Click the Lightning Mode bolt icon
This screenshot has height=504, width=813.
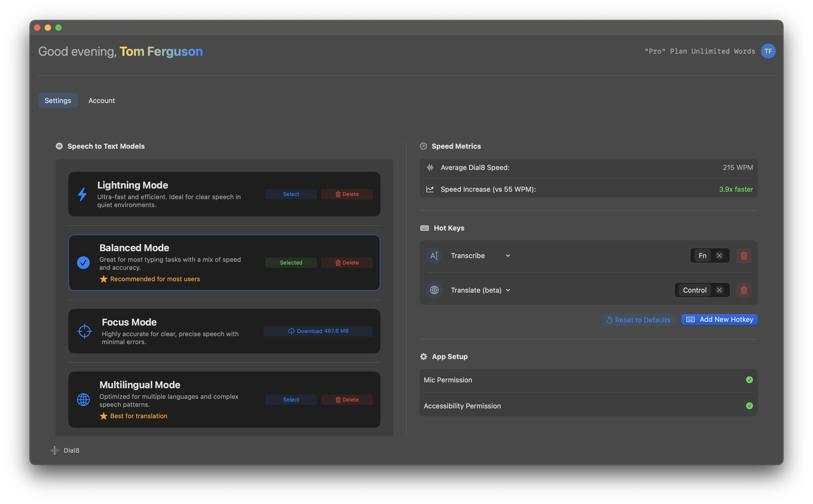(x=82, y=194)
